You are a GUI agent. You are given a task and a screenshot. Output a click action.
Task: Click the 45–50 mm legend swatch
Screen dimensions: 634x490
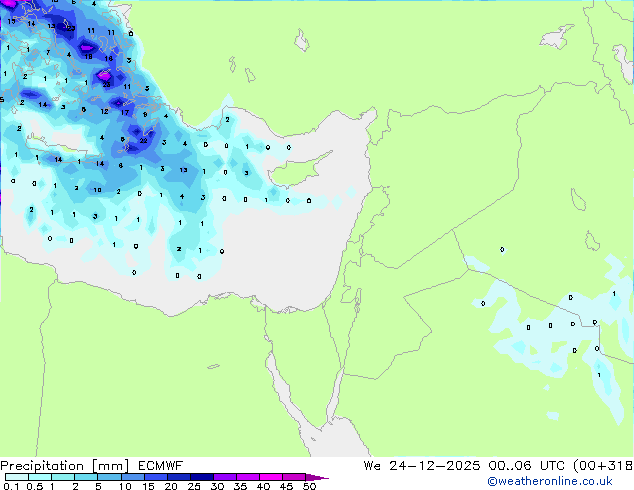[x=294, y=477]
